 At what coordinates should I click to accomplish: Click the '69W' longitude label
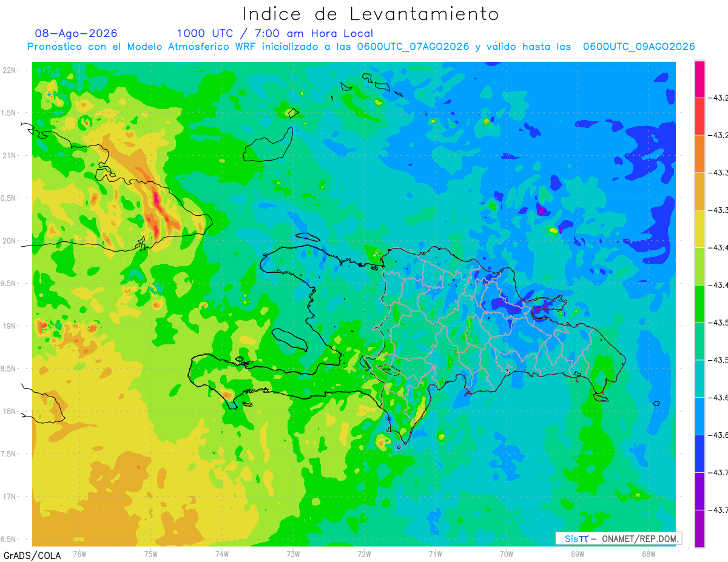[x=577, y=554]
